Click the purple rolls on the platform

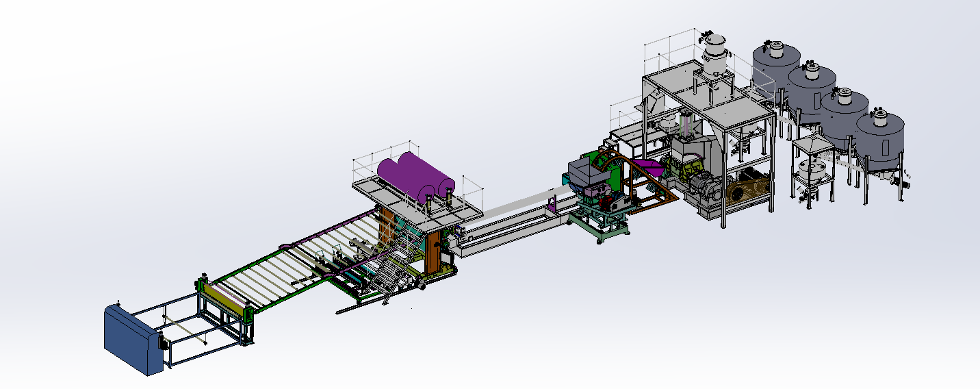click(413, 175)
